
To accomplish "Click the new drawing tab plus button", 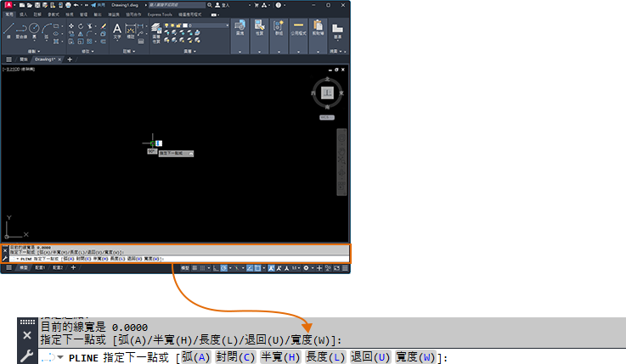I will [x=70, y=59].
